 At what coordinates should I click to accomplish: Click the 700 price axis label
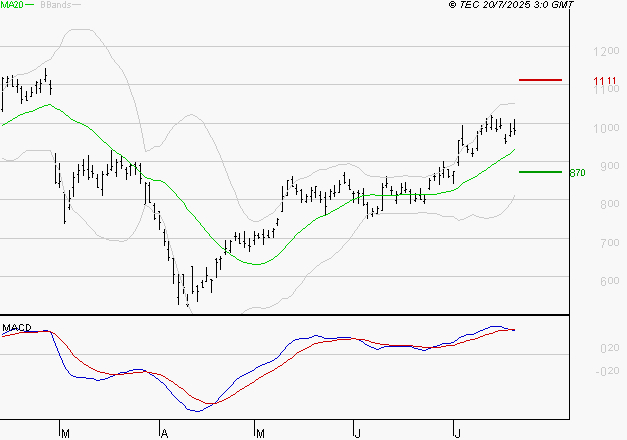point(610,242)
